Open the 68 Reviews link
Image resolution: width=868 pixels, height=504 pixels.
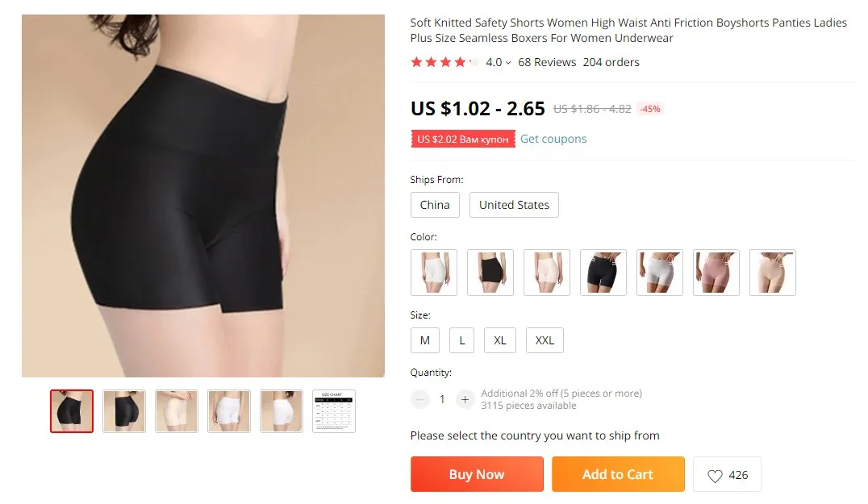(x=547, y=63)
